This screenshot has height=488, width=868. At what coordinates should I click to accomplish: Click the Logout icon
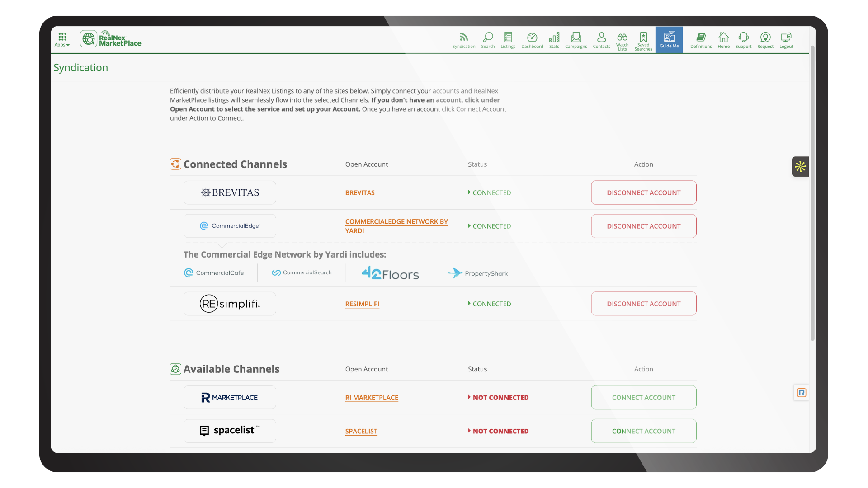(x=787, y=40)
